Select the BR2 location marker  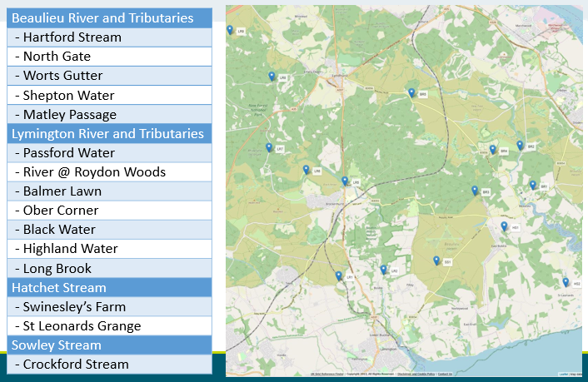520,145
